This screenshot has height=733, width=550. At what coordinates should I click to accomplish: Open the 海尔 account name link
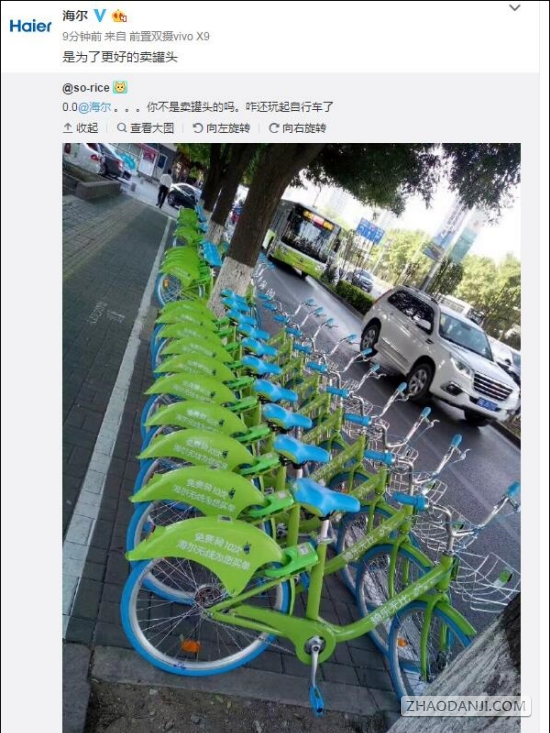(x=75, y=16)
